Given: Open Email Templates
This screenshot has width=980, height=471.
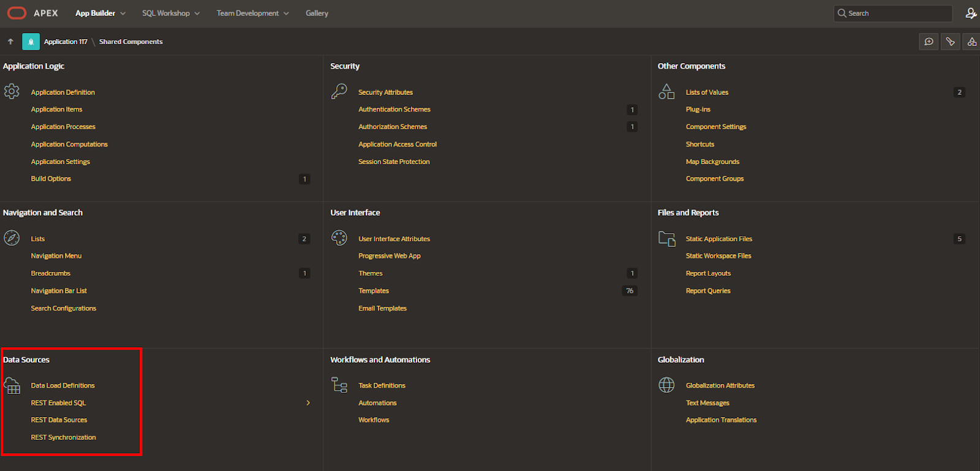Looking at the screenshot, I should coord(383,309).
